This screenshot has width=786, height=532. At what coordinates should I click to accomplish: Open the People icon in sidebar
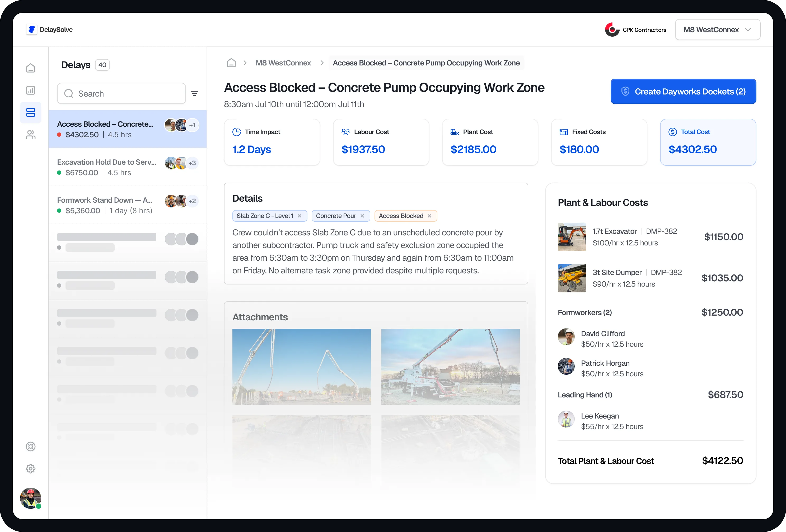(30, 135)
